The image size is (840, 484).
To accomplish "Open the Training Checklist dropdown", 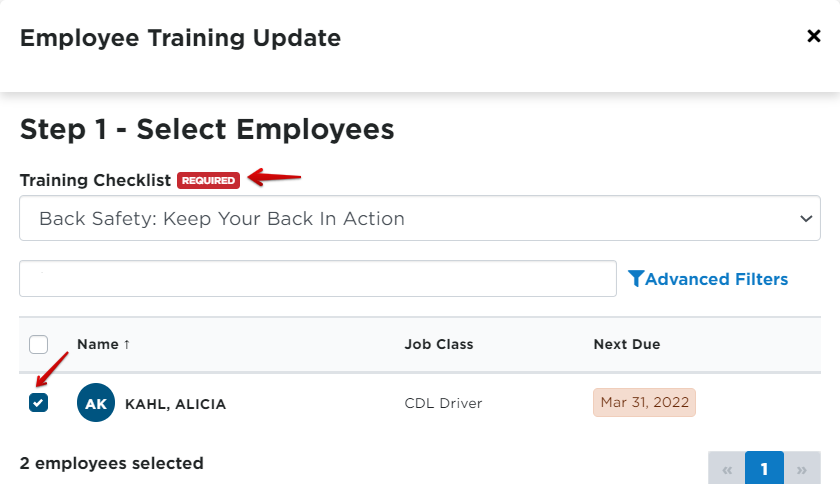I will coord(420,218).
